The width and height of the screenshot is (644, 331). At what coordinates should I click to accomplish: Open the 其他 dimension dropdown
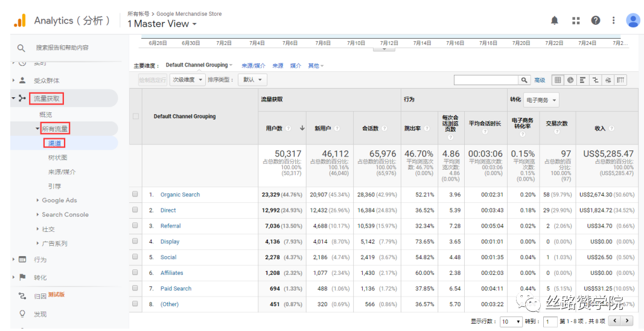tap(316, 65)
